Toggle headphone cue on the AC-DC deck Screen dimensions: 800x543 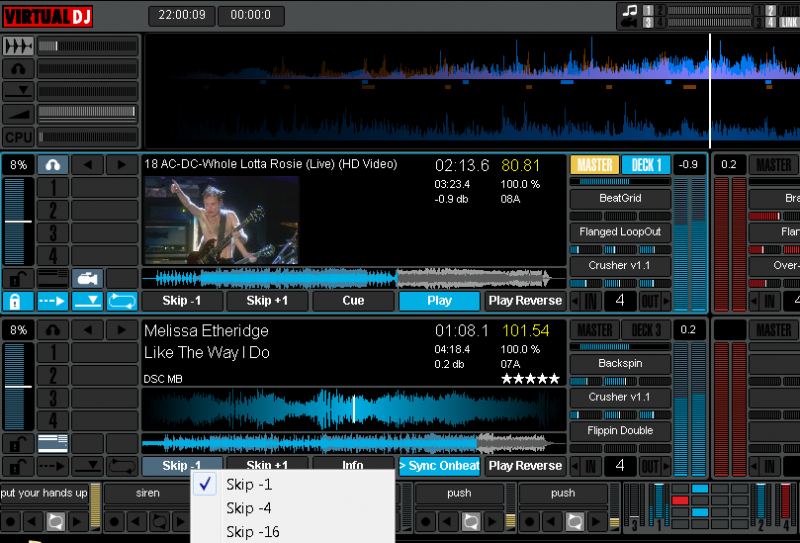52,165
